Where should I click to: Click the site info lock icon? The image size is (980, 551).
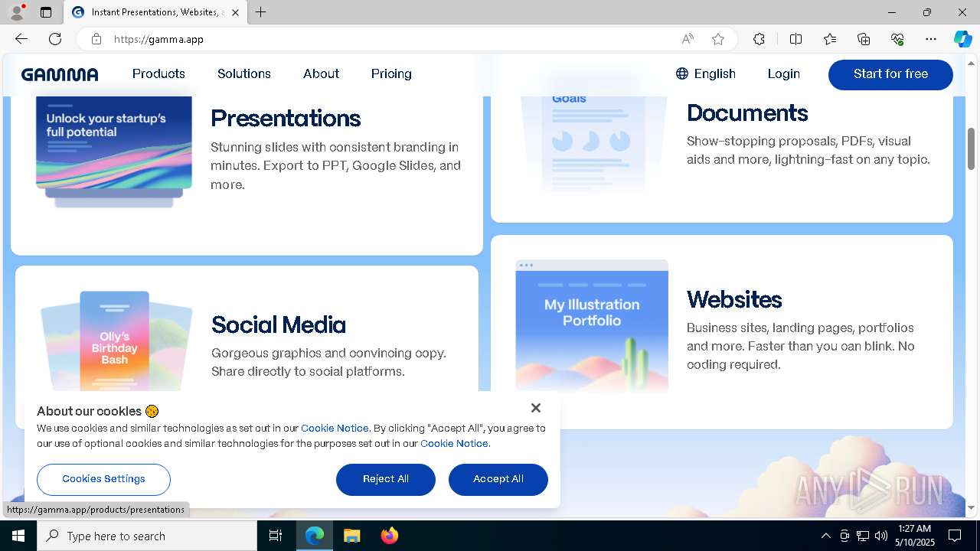click(x=96, y=39)
